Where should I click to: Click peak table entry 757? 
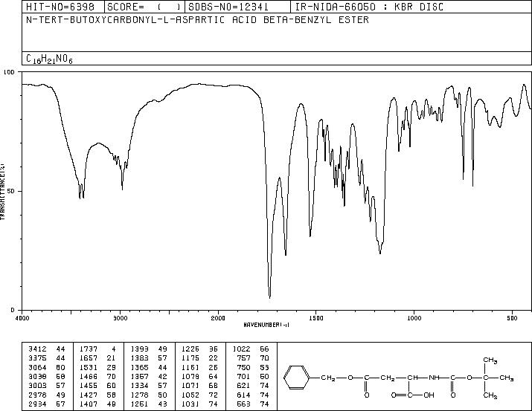[x=244, y=358]
